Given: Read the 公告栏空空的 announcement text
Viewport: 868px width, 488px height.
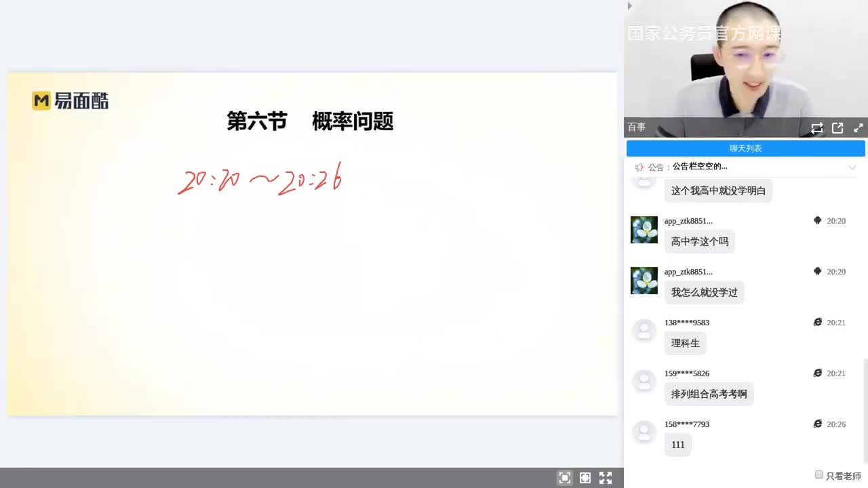Looking at the screenshot, I should tap(700, 167).
